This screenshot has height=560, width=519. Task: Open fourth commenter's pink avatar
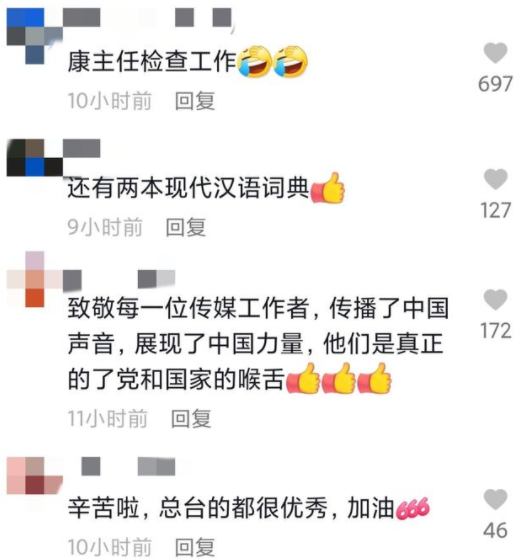(x=35, y=476)
